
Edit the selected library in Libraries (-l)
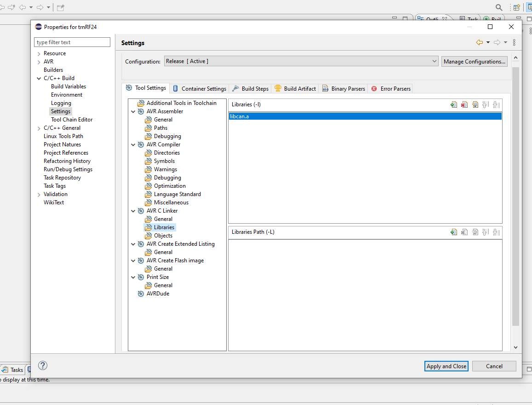475,104
